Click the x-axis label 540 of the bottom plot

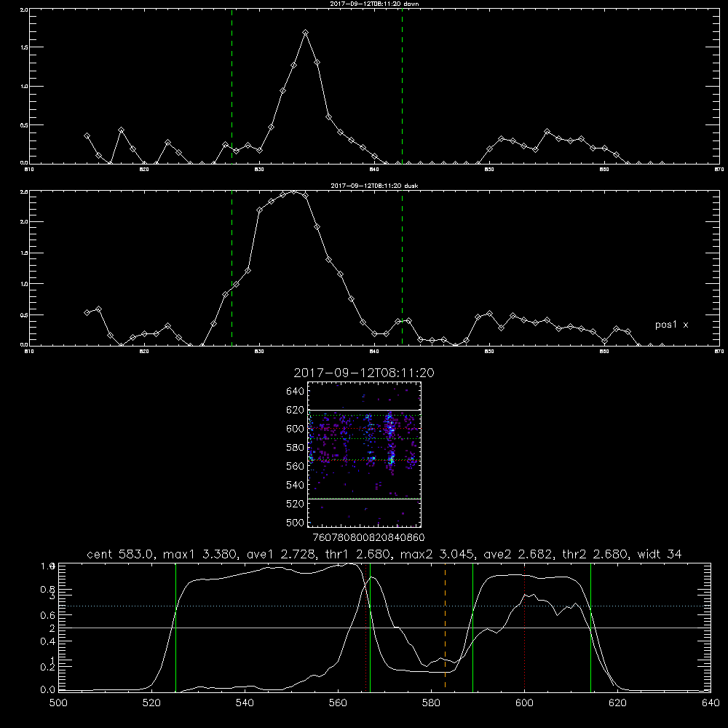[x=245, y=703]
